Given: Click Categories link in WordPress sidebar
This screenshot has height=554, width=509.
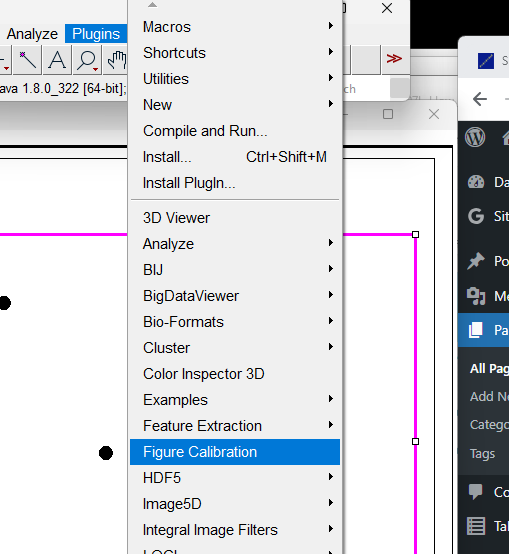Looking at the screenshot, I should pyautogui.click(x=489, y=425).
